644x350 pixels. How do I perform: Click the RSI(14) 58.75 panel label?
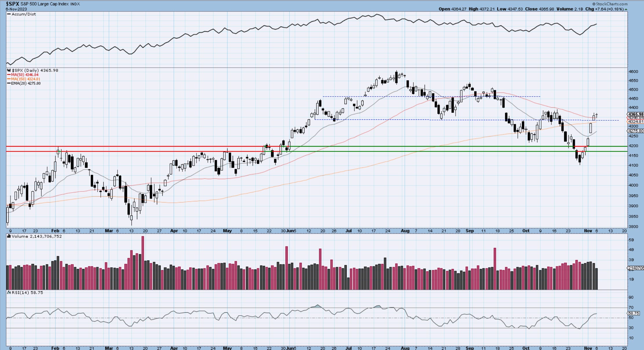coord(27,292)
